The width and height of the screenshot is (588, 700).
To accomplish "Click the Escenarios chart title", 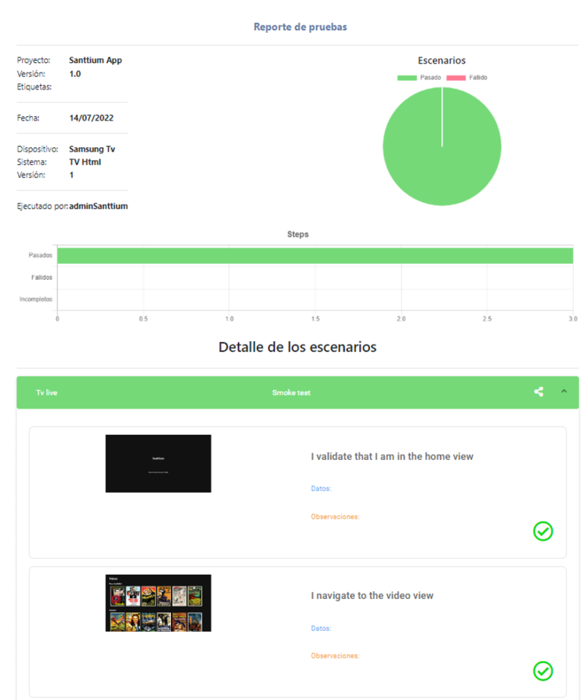I will click(x=442, y=60).
